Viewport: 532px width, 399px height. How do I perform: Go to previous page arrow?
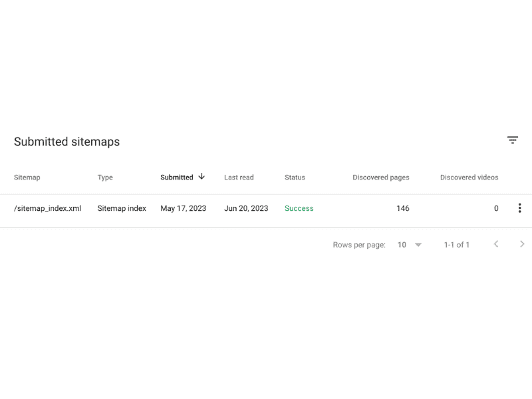[x=496, y=244]
